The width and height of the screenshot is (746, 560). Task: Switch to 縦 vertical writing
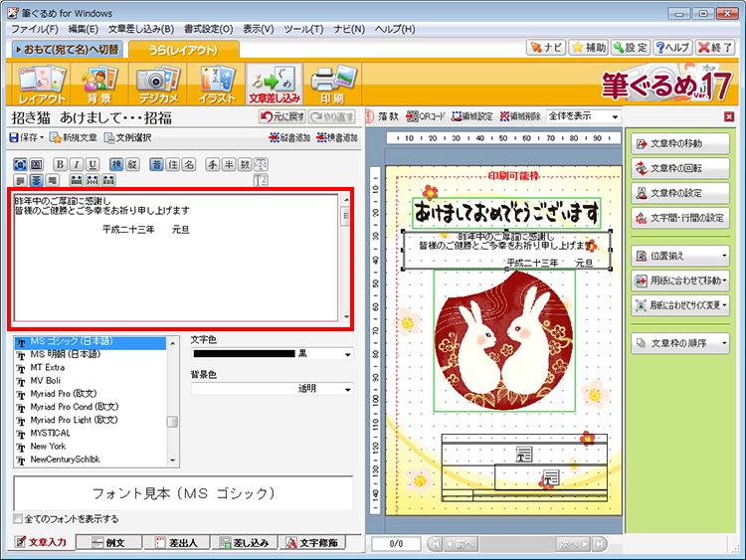pos(132,165)
